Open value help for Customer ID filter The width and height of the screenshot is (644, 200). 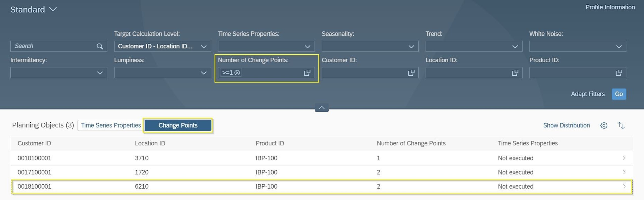tap(411, 73)
